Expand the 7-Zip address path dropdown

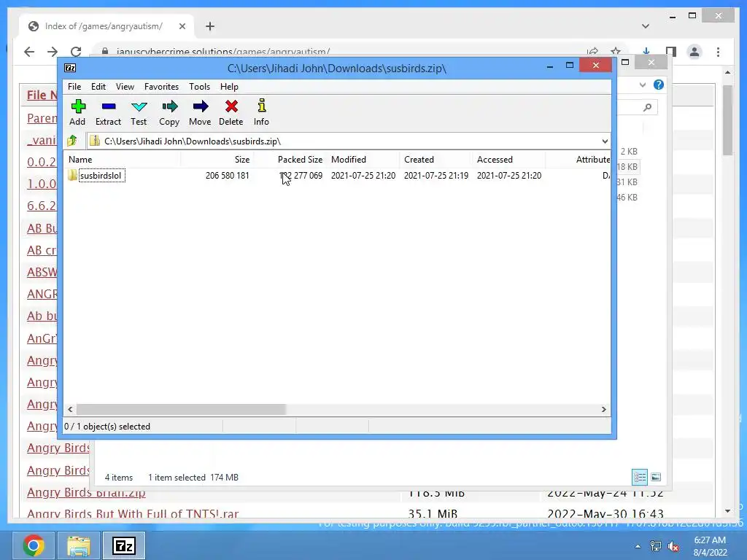[605, 141]
